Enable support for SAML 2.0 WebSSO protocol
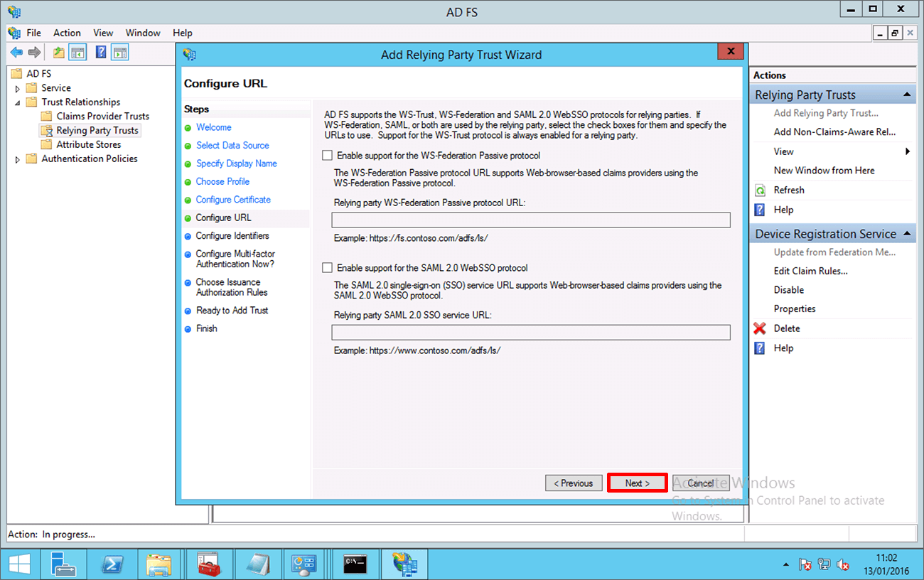 pyautogui.click(x=327, y=268)
